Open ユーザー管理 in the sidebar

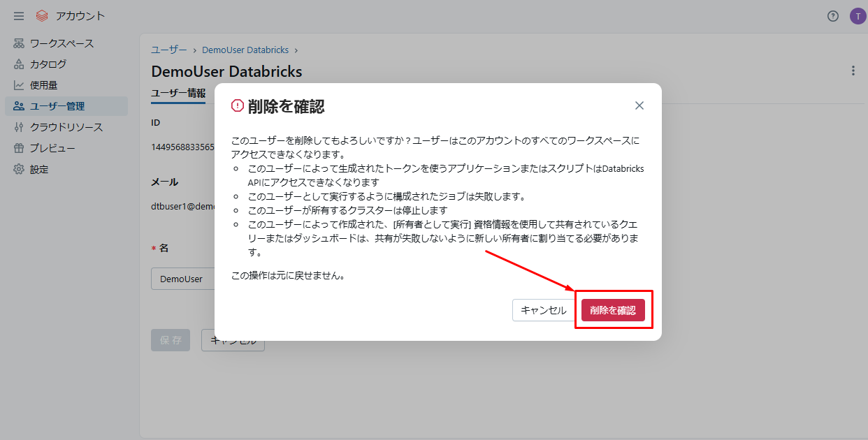[66, 106]
